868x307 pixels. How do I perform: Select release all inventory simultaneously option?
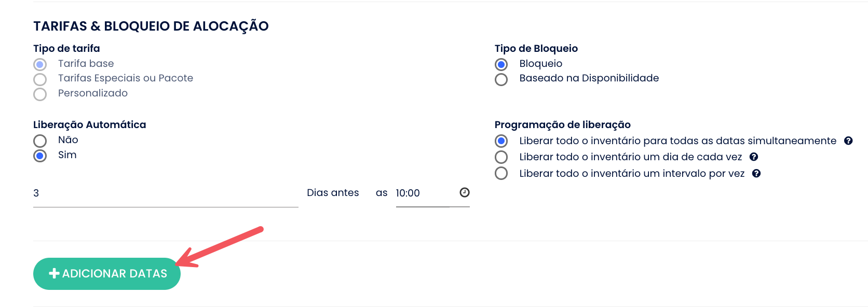[x=501, y=141]
